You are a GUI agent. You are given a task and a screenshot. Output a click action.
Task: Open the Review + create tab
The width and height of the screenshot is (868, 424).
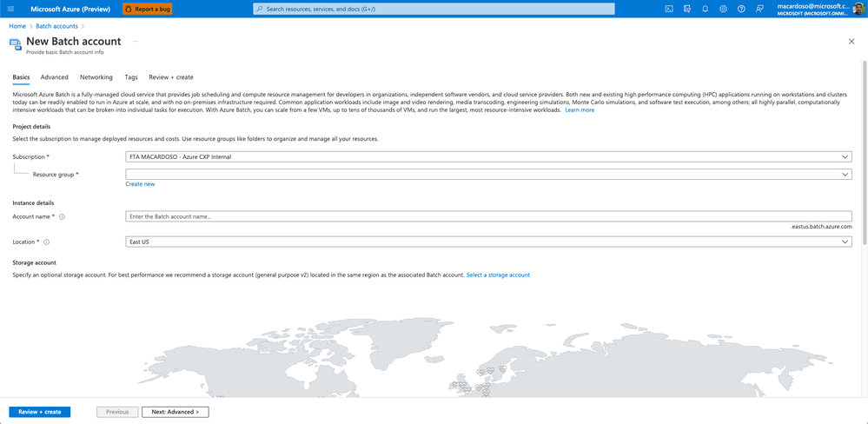[x=171, y=77]
